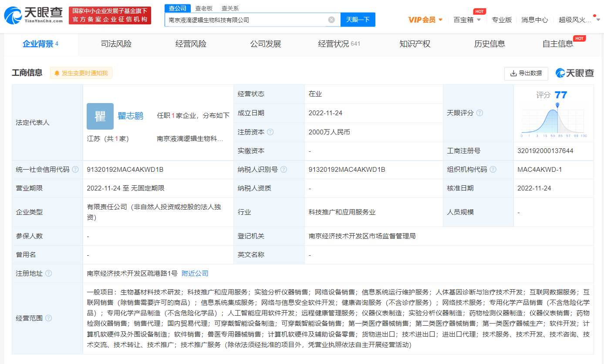This screenshot has width=604, height=364.
Task: Switch to the 查关系 search tab
Action: click(x=230, y=8)
